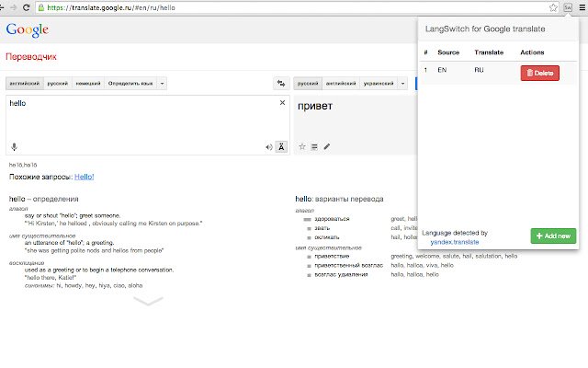This screenshot has width=588, height=368.
Task: Suggest an edit with the pencil icon
Action: [327, 146]
